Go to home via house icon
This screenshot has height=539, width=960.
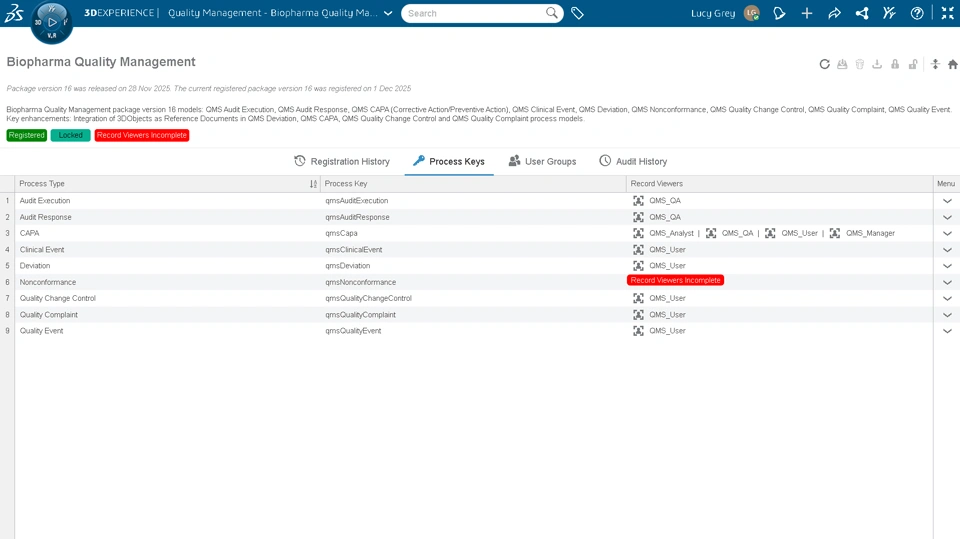point(953,64)
